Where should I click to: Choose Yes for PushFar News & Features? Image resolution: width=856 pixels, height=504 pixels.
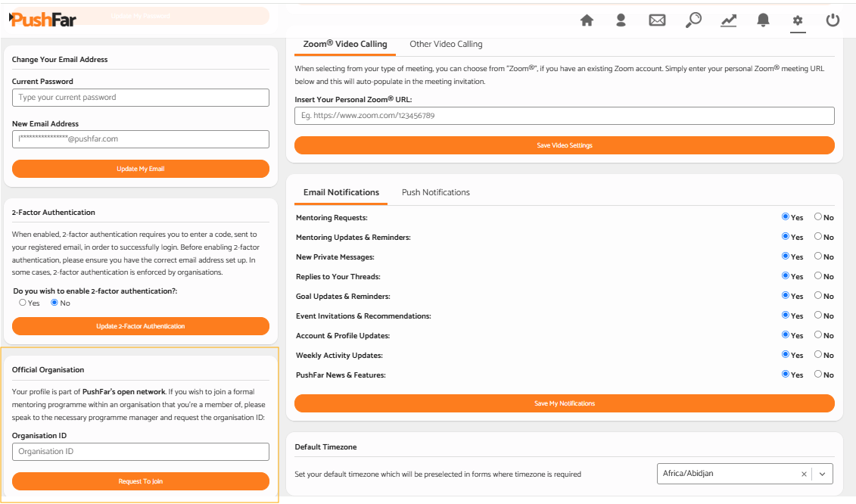point(785,374)
